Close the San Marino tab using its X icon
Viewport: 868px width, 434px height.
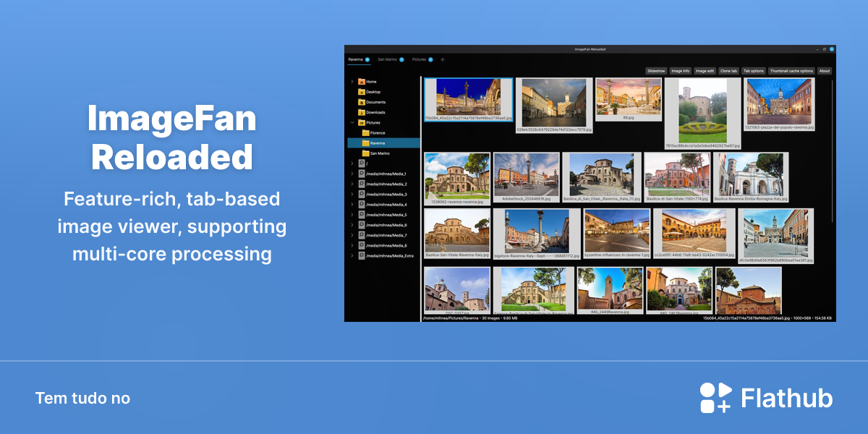401,59
